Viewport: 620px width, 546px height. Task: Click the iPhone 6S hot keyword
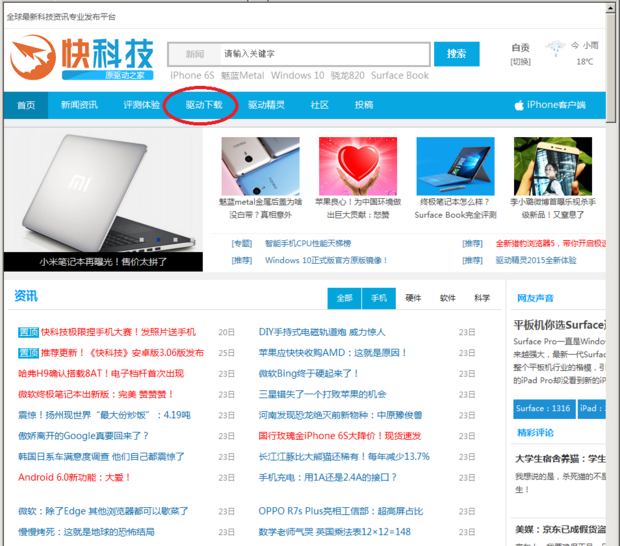click(x=192, y=76)
